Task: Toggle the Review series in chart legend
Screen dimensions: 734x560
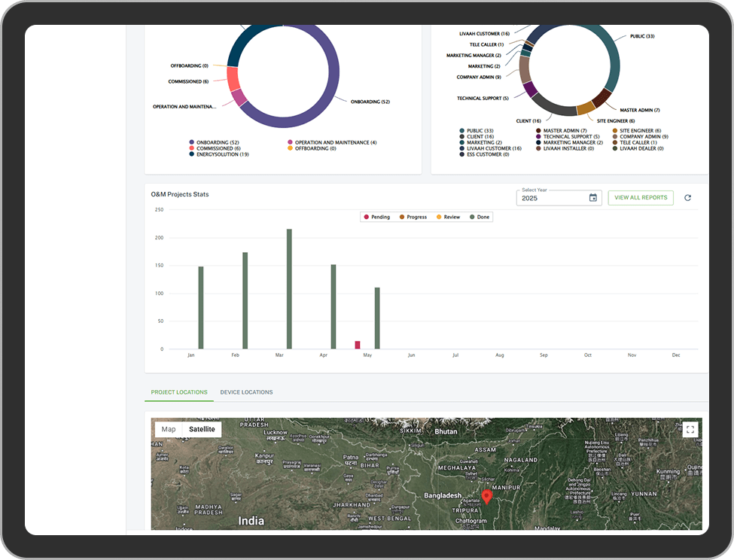Action: click(448, 217)
